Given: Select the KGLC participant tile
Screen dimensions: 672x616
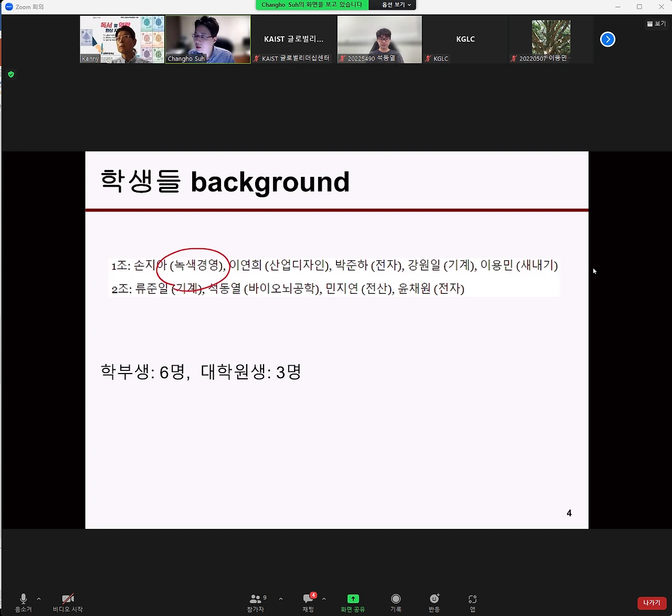Looking at the screenshot, I should (465, 39).
